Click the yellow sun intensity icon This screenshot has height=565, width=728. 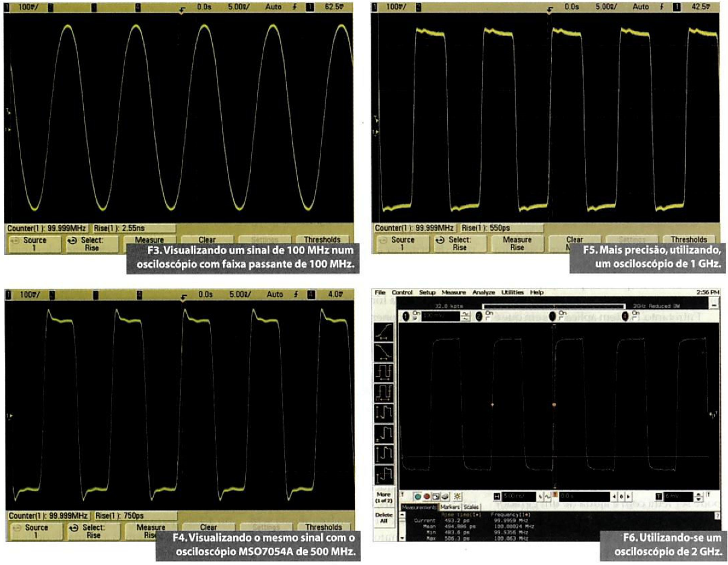point(457,496)
